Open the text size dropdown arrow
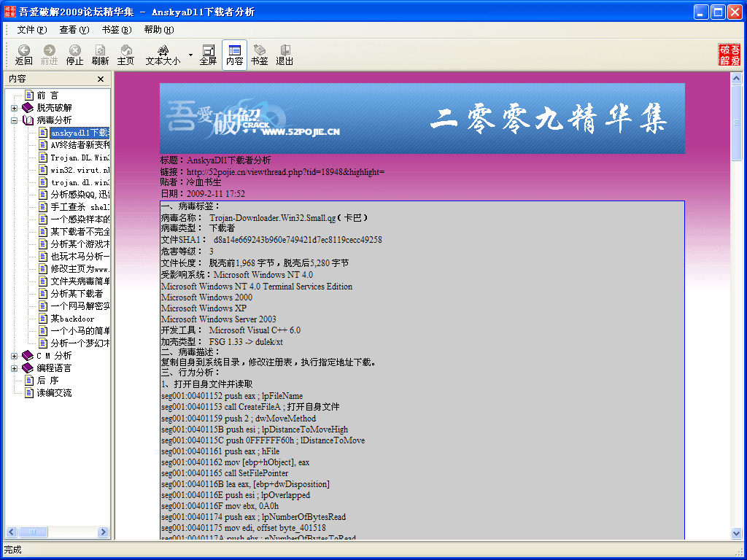Screen dimensions: 747x560 click(190, 55)
